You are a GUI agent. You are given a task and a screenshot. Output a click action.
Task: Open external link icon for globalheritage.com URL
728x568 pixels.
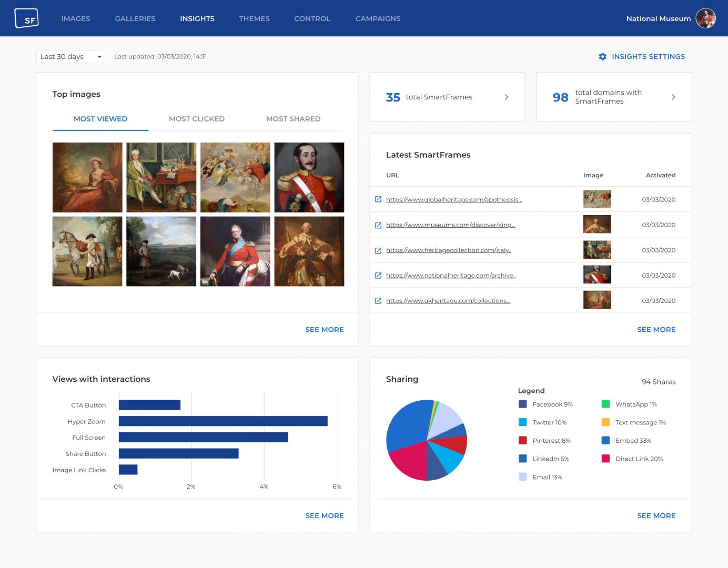pyautogui.click(x=378, y=199)
